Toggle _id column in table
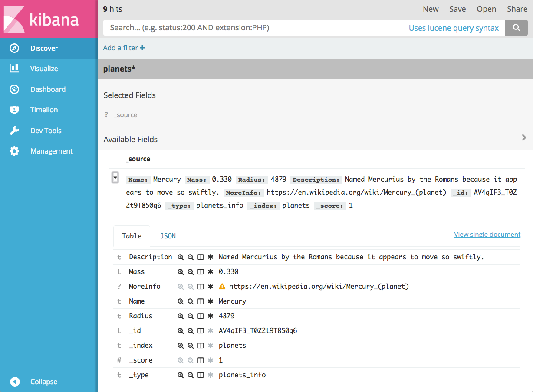The height and width of the screenshot is (392, 533). pyautogui.click(x=201, y=331)
